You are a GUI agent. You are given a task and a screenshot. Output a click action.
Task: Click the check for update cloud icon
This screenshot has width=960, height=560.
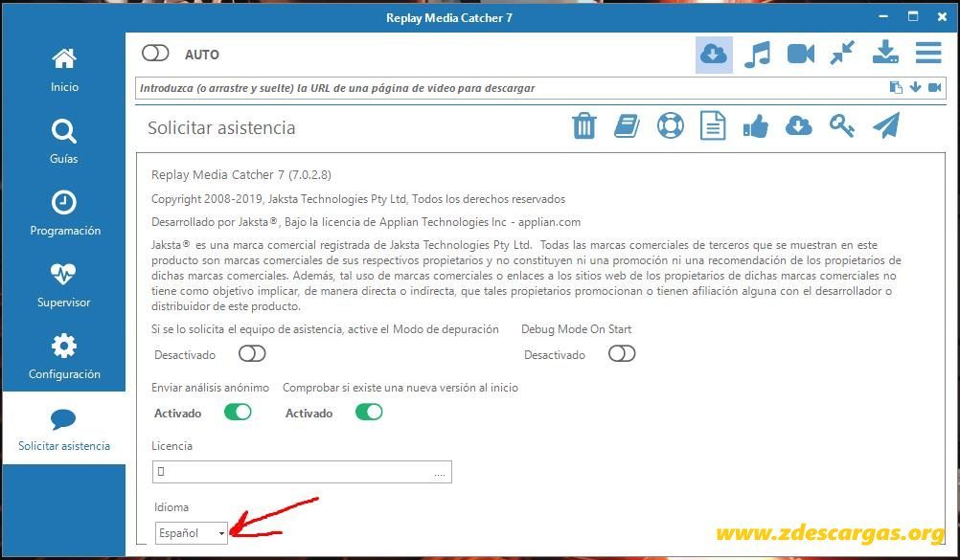pyautogui.click(x=799, y=126)
